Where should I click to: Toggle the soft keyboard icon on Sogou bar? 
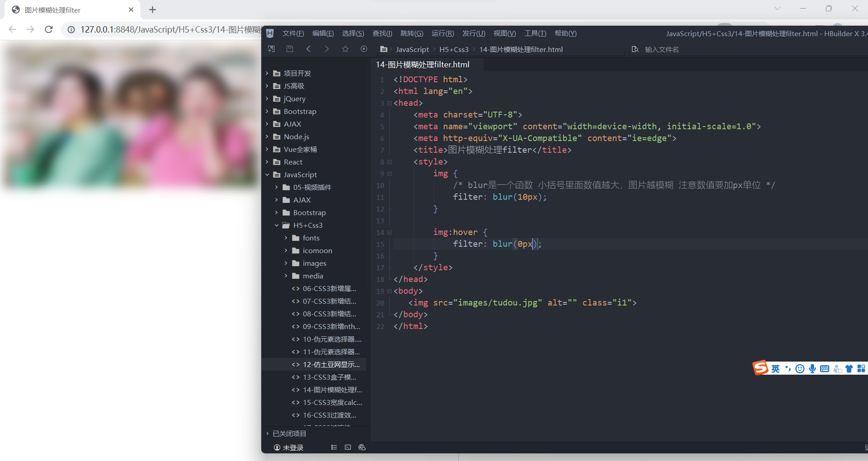pyautogui.click(x=825, y=368)
